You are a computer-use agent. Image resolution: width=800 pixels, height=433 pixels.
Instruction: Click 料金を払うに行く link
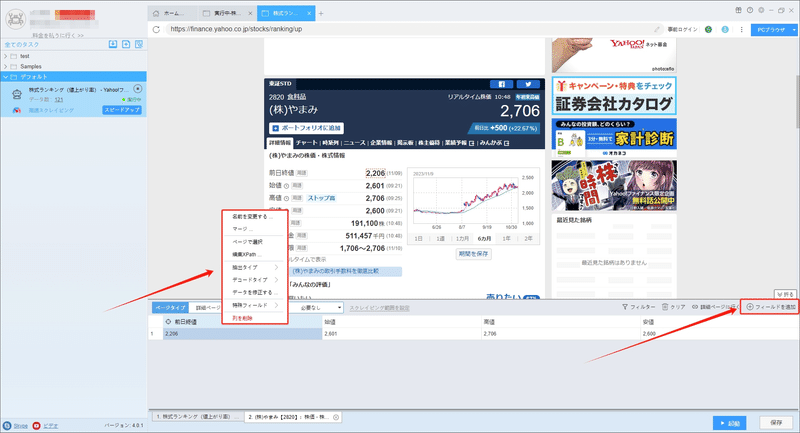[58, 35]
